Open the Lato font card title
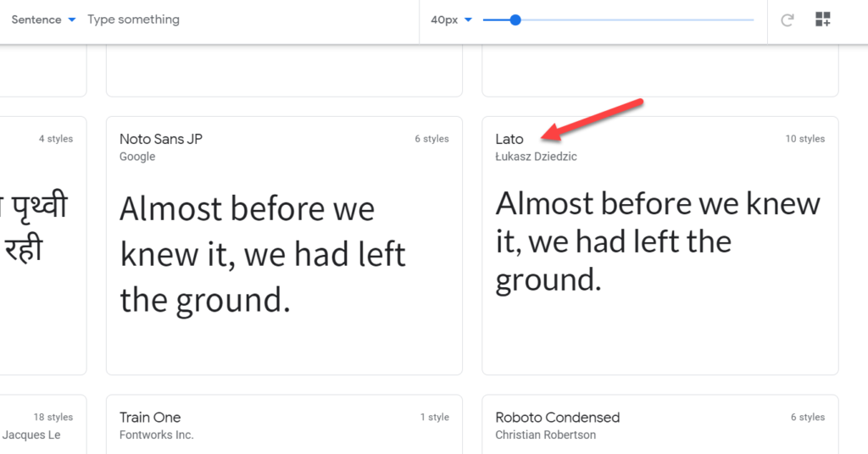 [509, 139]
